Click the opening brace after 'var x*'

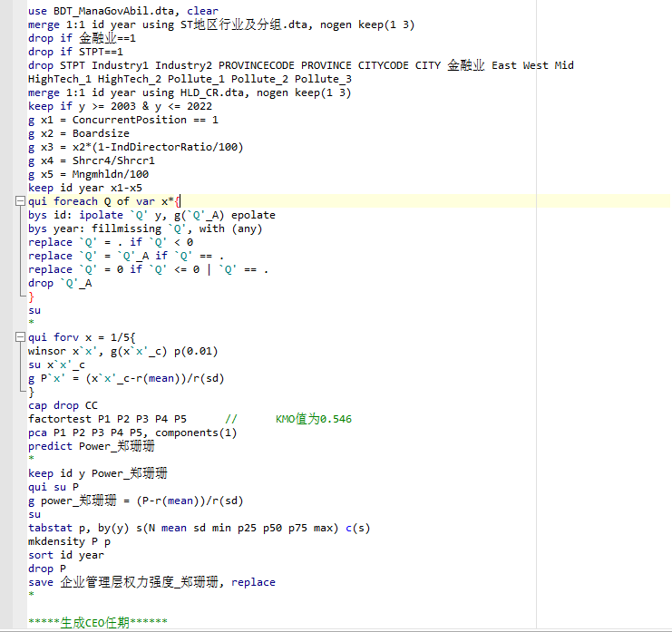(178, 201)
